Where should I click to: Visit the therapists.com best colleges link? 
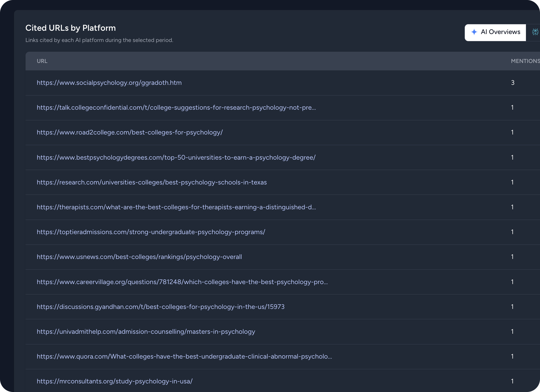176,207
